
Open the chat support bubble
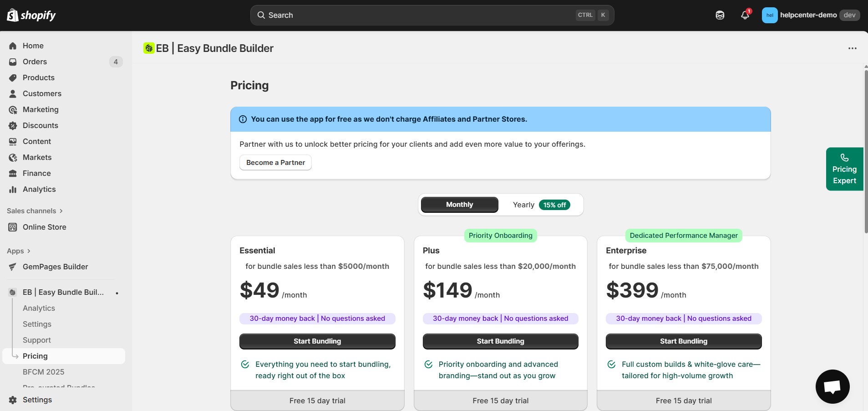pyautogui.click(x=832, y=386)
